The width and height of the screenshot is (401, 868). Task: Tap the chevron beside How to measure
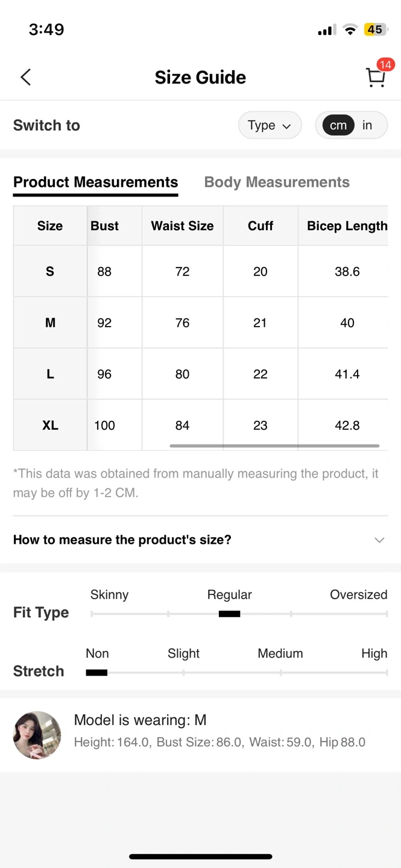pos(379,540)
